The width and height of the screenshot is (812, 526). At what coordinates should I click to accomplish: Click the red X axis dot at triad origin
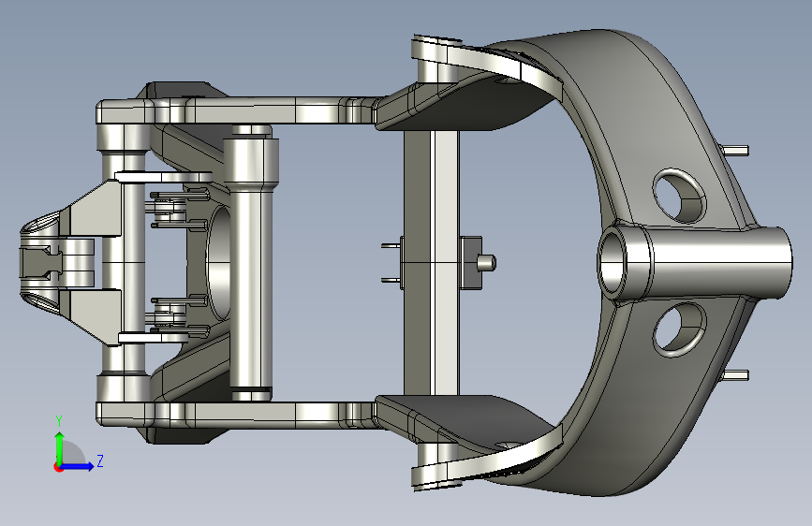pyautogui.click(x=57, y=467)
